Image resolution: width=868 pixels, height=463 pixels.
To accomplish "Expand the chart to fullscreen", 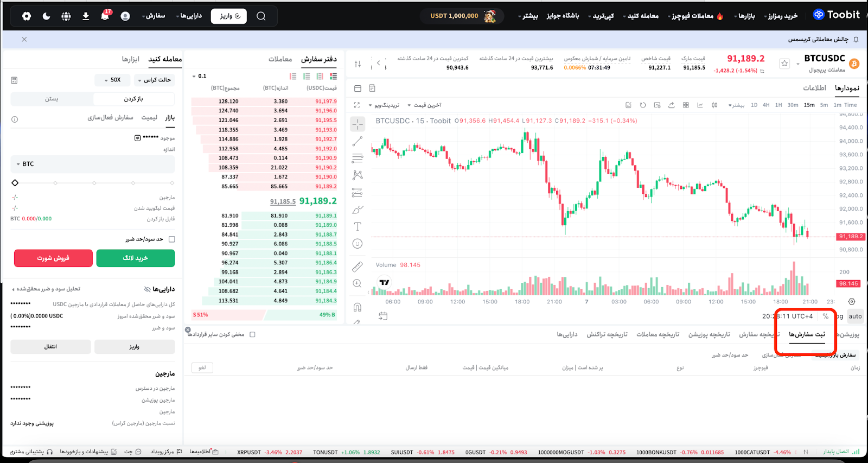I will pyautogui.click(x=357, y=105).
